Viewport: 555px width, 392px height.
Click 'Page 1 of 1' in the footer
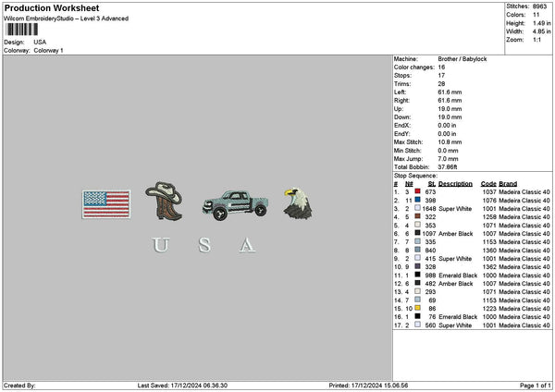pyautogui.click(x=536, y=386)
